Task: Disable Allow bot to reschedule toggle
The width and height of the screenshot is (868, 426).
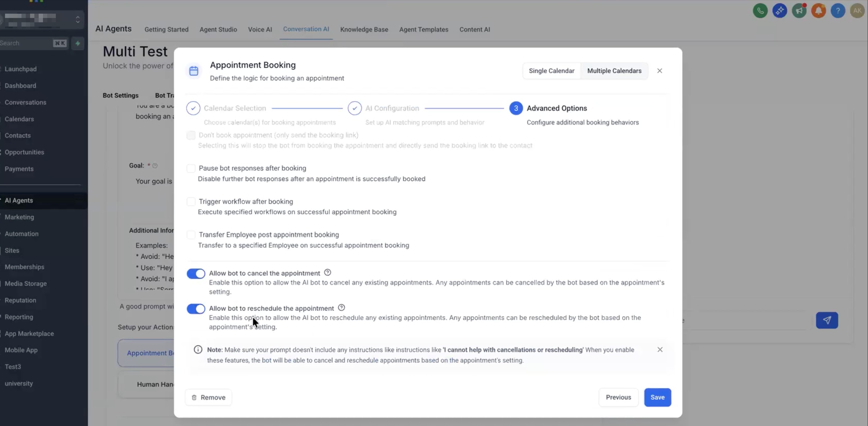Action: pyautogui.click(x=196, y=308)
